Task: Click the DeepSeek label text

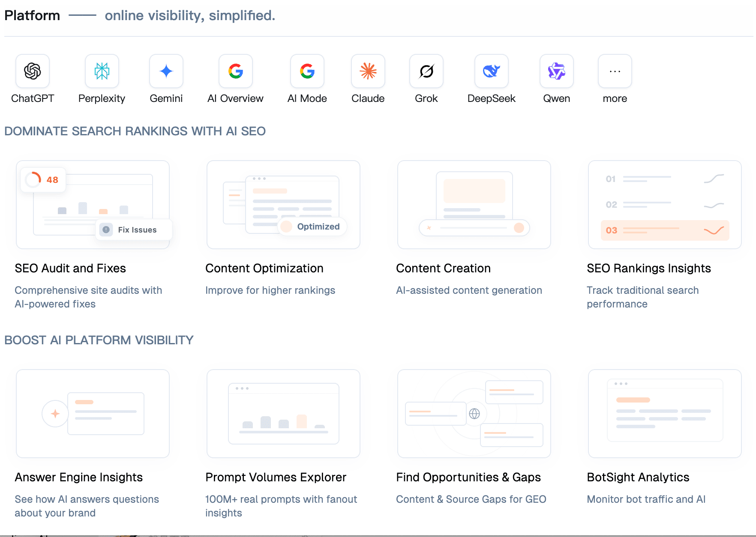Action: [492, 98]
